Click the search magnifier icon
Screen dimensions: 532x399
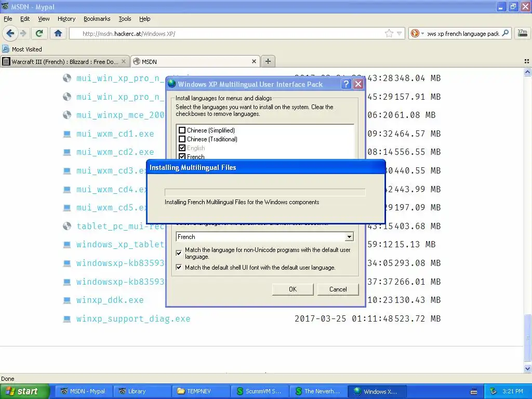pyautogui.click(x=505, y=33)
